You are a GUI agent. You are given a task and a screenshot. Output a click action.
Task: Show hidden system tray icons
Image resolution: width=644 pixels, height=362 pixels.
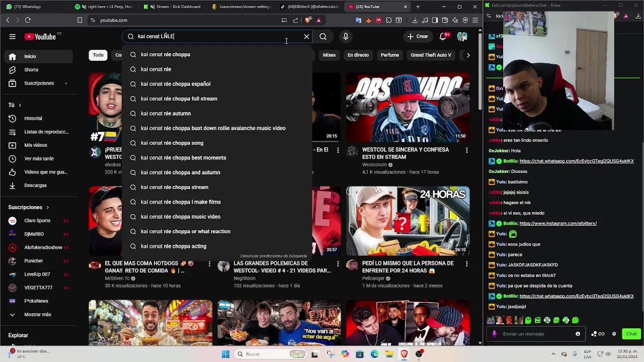pos(553,354)
